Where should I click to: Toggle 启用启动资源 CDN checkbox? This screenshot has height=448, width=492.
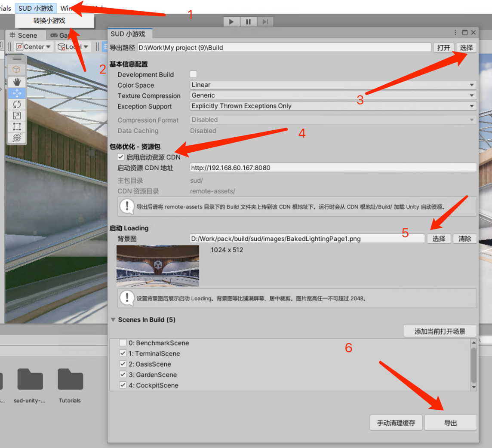click(121, 157)
